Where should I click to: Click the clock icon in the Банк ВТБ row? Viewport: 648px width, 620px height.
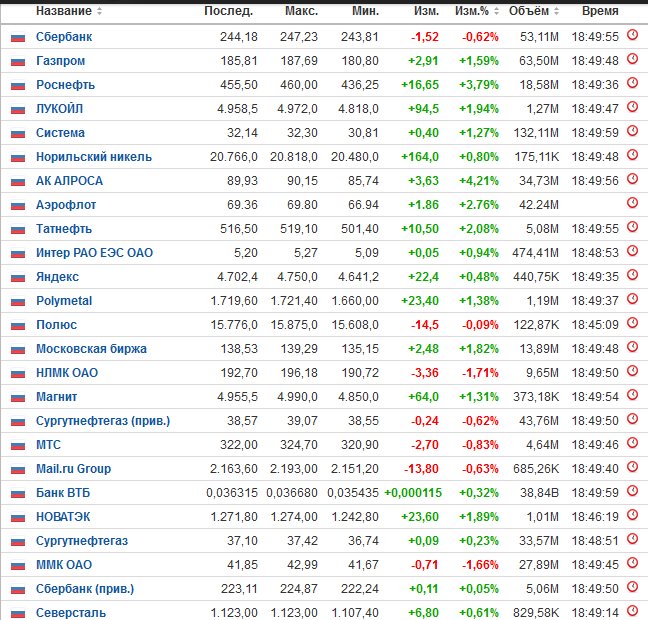(632, 491)
